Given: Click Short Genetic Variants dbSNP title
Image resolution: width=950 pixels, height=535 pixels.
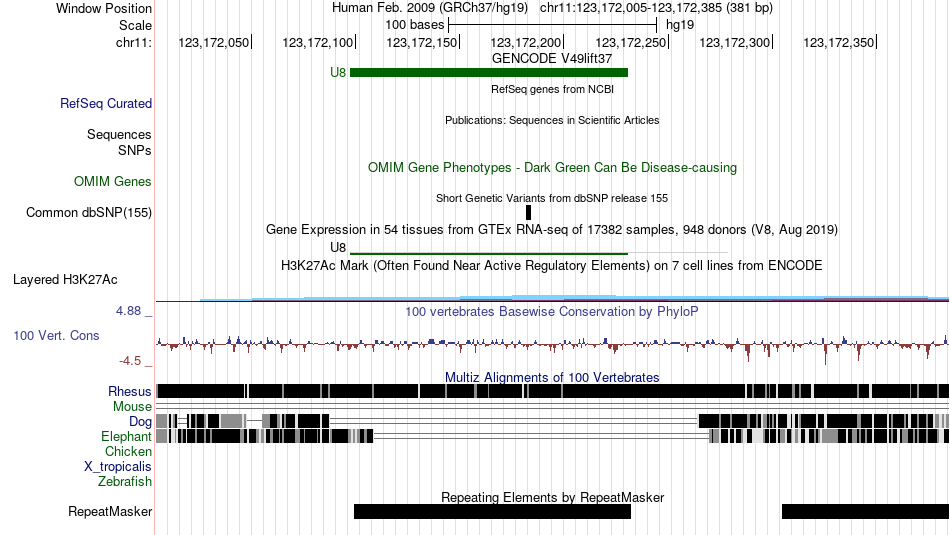Looking at the screenshot, I should click(x=552, y=198).
